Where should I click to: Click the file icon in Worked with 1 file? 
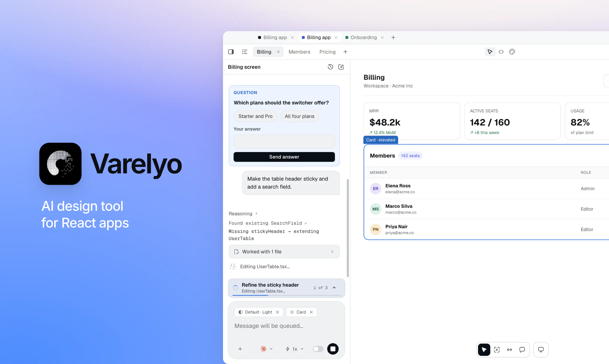[x=236, y=252]
